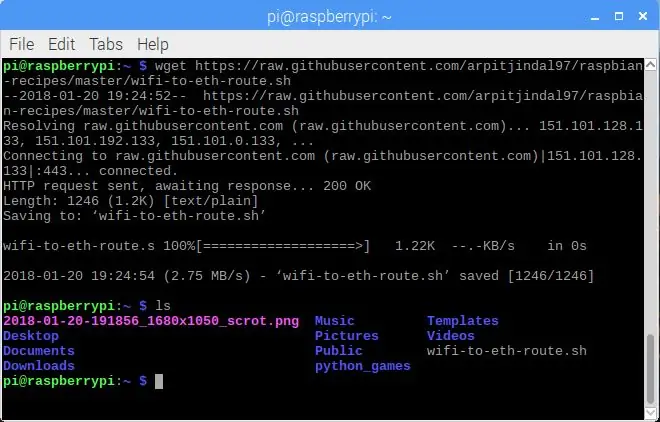Viewport: 660px width, 422px height.
Task: Open the File menu
Action: point(21,44)
